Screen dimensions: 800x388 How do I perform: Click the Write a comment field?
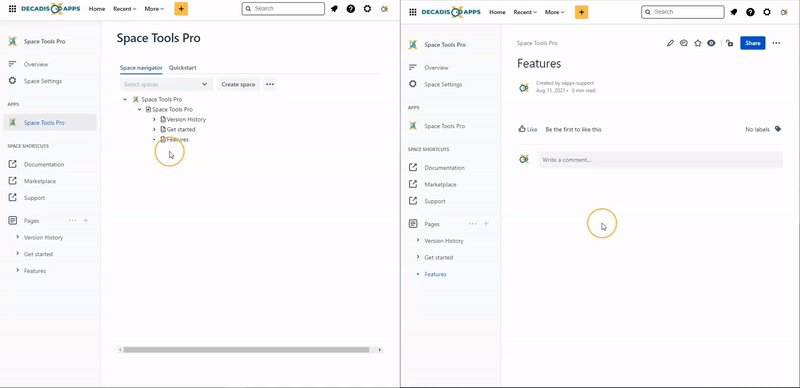click(x=660, y=160)
